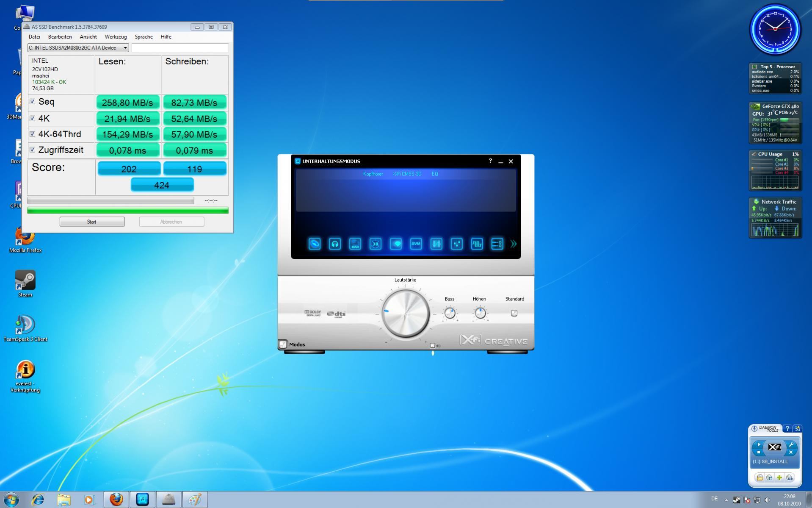The height and width of the screenshot is (508, 812).
Task: Switch to Firefox on the taskbar
Action: coord(116,500)
